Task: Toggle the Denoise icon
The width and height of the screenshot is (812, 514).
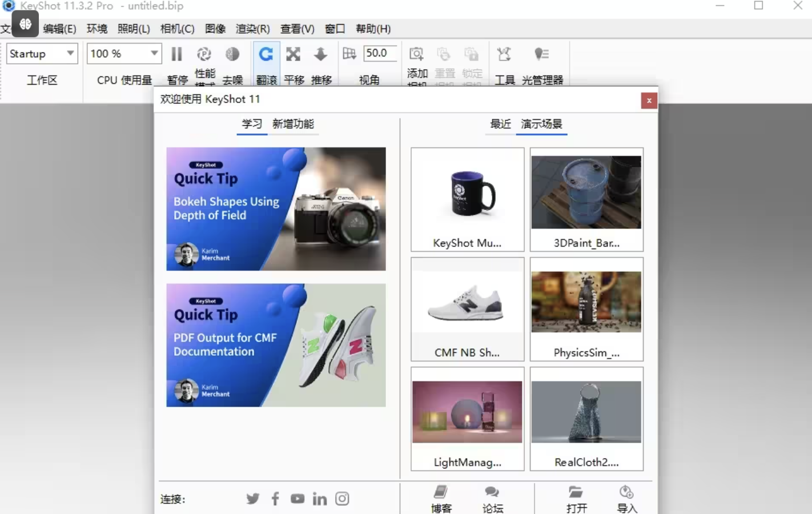Action: pos(232,54)
